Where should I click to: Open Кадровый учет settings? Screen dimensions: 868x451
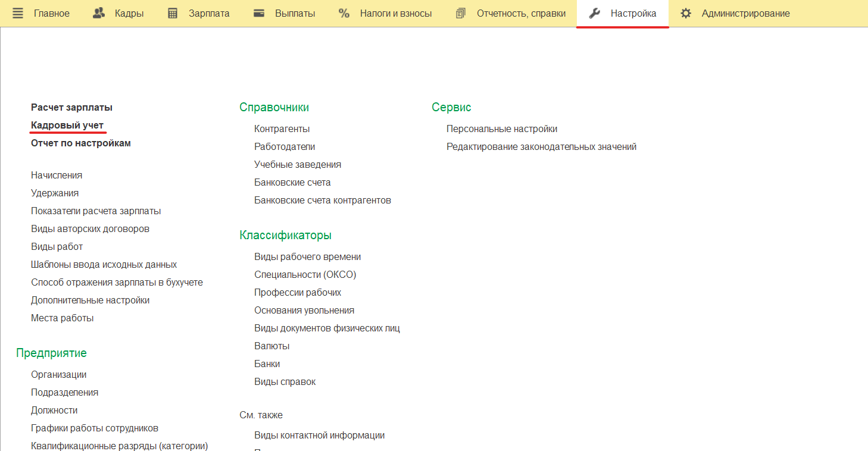67,126
